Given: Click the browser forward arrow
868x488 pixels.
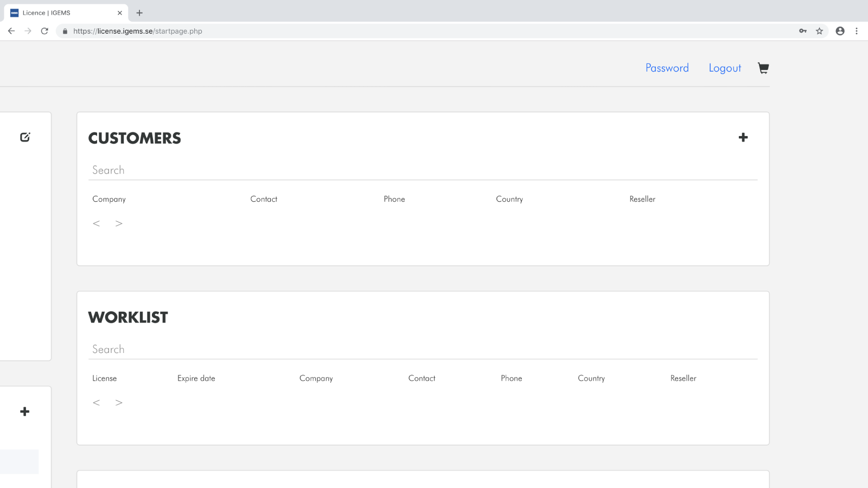Looking at the screenshot, I should pyautogui.click(x=28, y=31).
